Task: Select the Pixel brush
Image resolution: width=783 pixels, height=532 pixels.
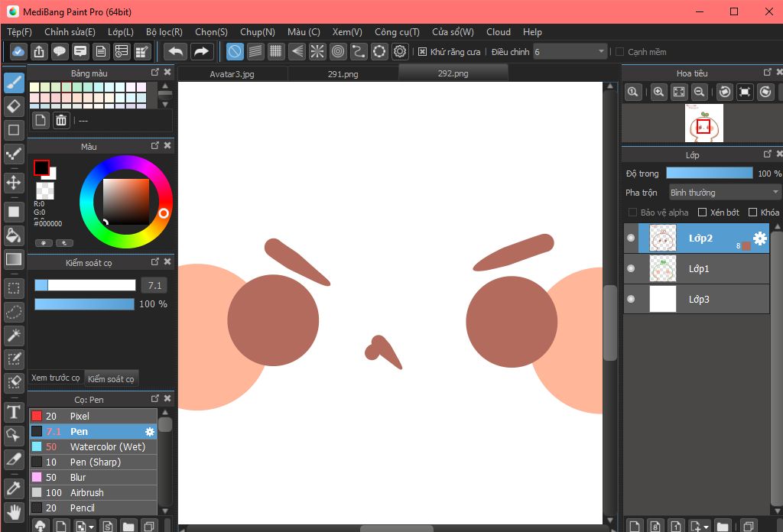Action: click(93, 417)
